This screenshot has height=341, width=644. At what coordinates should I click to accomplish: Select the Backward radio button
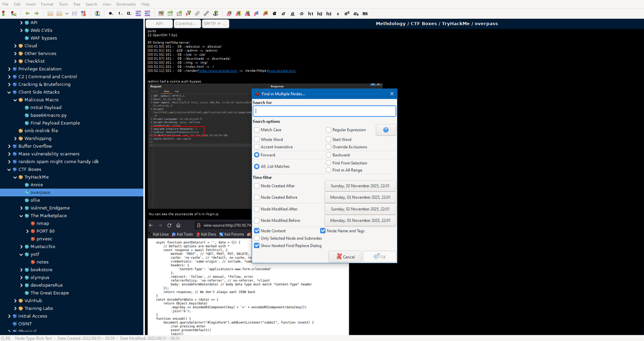tap(328, 155)
